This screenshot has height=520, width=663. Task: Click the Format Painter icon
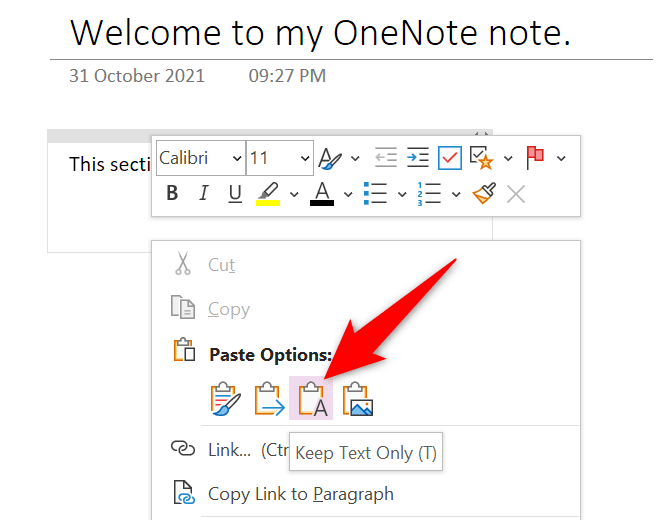pyautogui.click(x=484, y=193)
